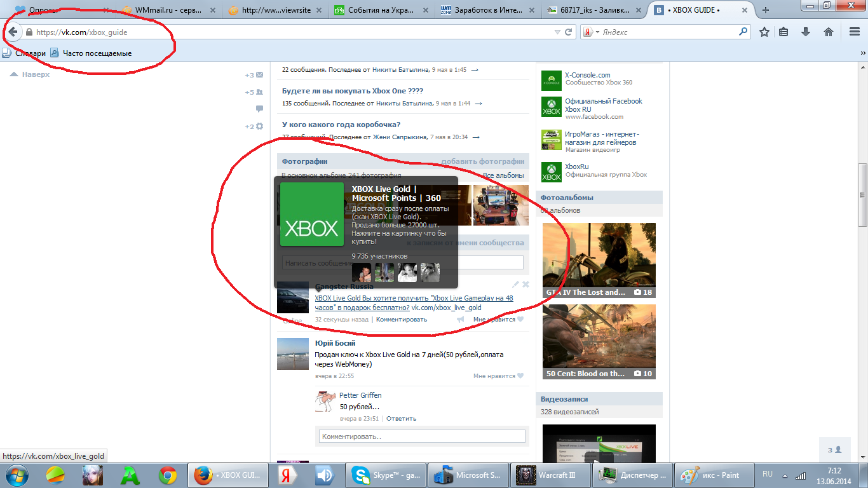Go to the home page icon

[828, 32]
